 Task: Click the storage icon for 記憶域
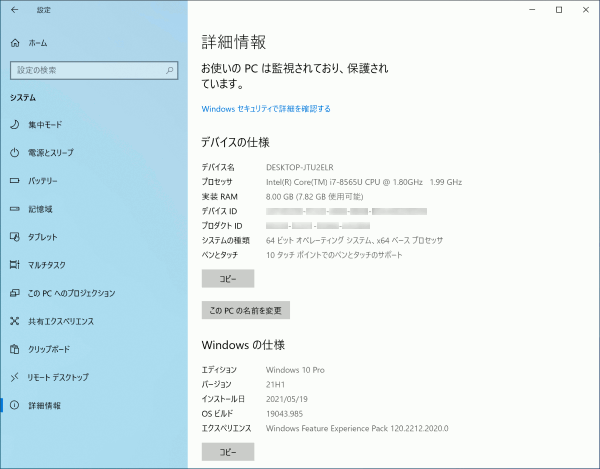tap(15, 209)
